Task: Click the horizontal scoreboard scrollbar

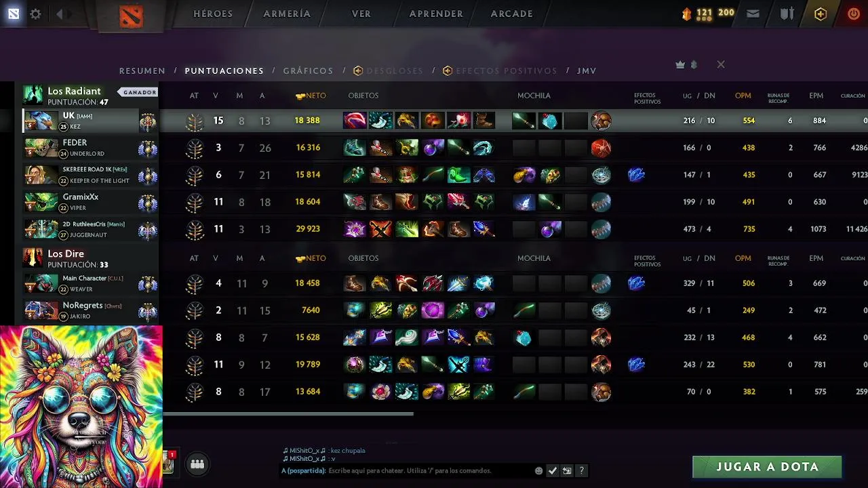Action: 288,413
